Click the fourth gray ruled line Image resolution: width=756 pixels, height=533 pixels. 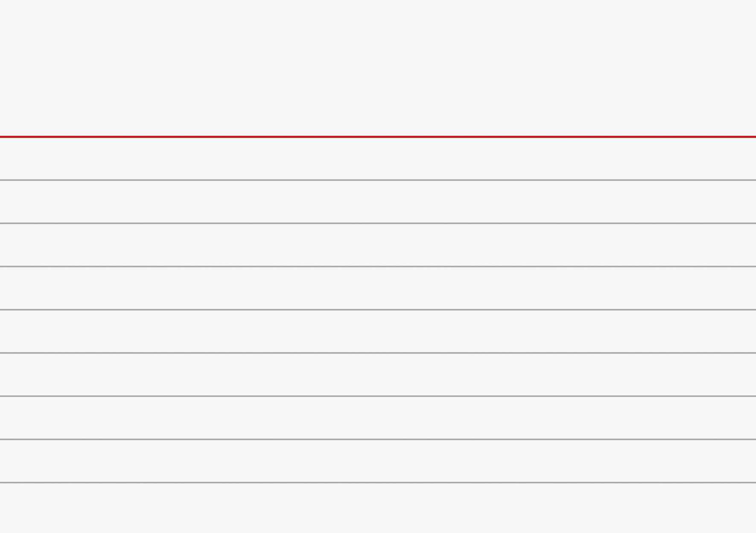point(378,310)
